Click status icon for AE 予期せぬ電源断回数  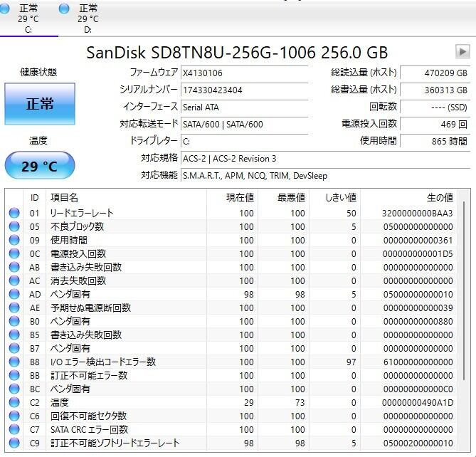tap(14, 308)
